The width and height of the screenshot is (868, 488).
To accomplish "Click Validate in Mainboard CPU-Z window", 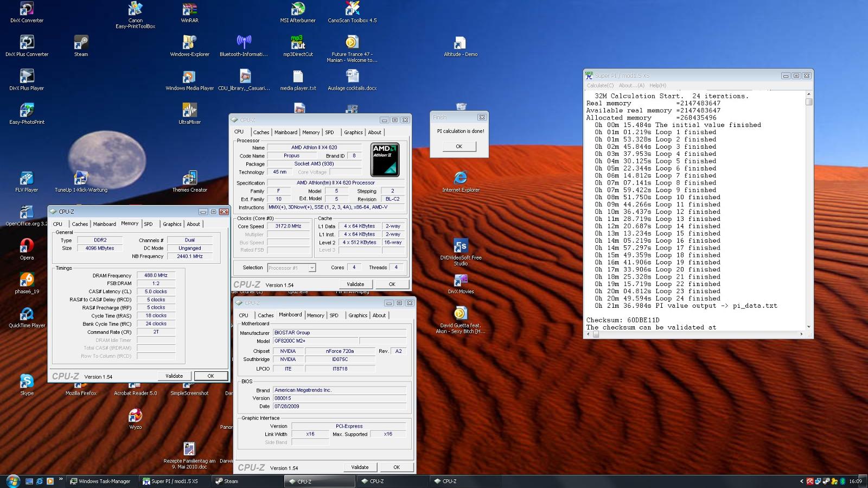I will [x=360, y=467].
